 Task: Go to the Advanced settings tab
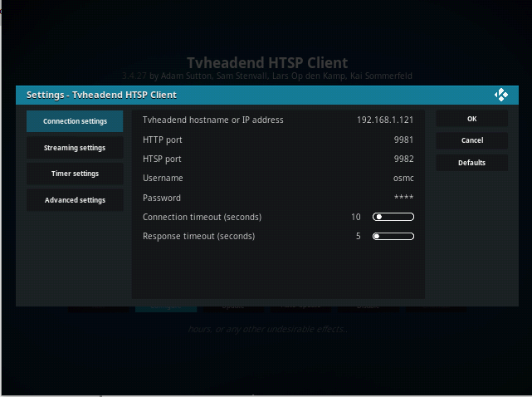[x=75, y=200]
